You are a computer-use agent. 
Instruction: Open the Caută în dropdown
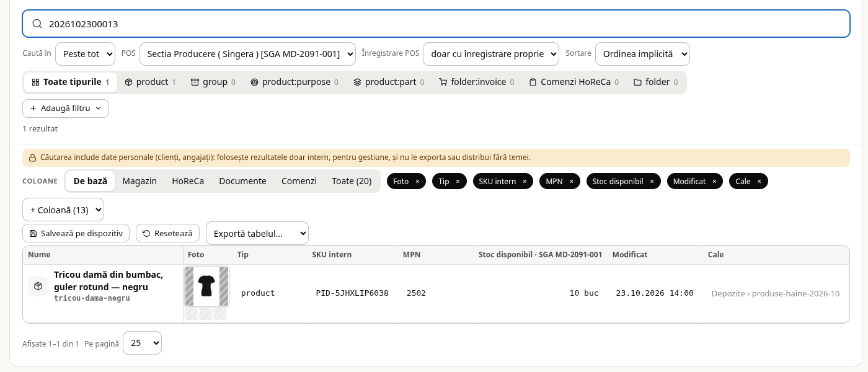tap(85, 54)
